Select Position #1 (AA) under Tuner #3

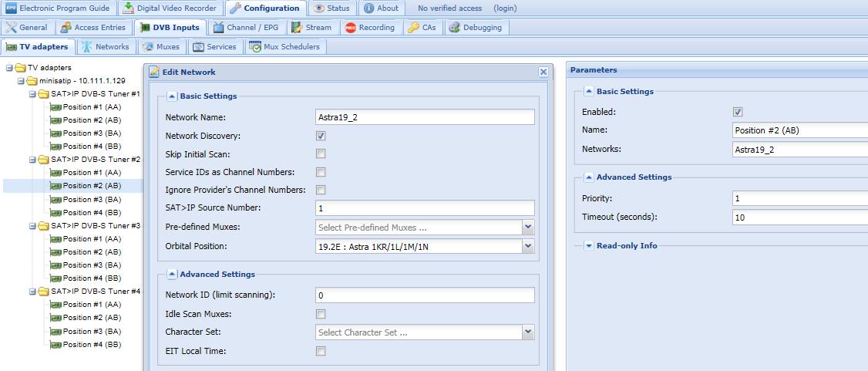point(92,238)
